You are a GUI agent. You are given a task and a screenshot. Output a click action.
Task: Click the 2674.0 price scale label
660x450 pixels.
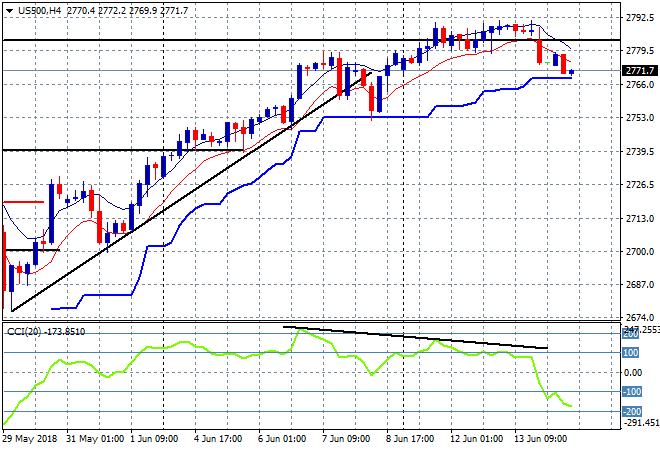pos(640,317)
